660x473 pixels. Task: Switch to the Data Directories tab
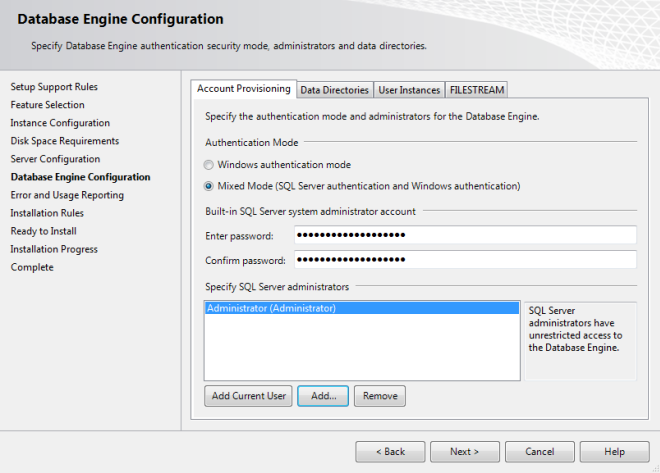click(x=335, y=90)
